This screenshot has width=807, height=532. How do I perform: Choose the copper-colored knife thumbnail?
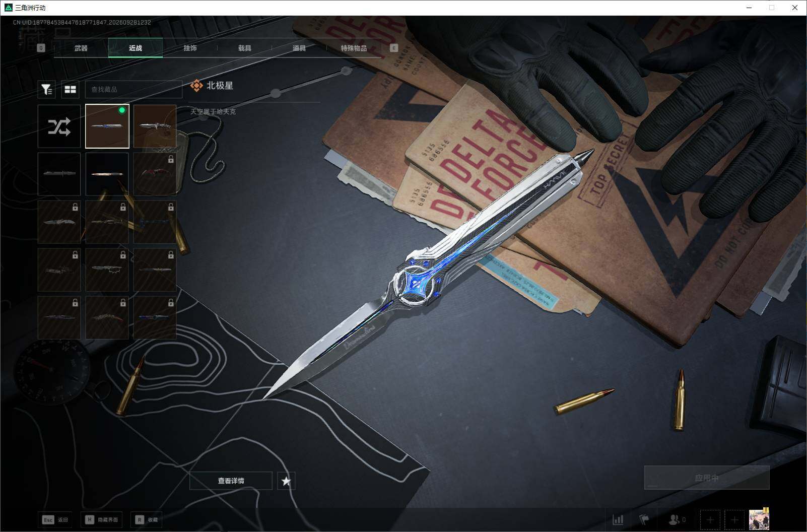(x=107, y=174)
